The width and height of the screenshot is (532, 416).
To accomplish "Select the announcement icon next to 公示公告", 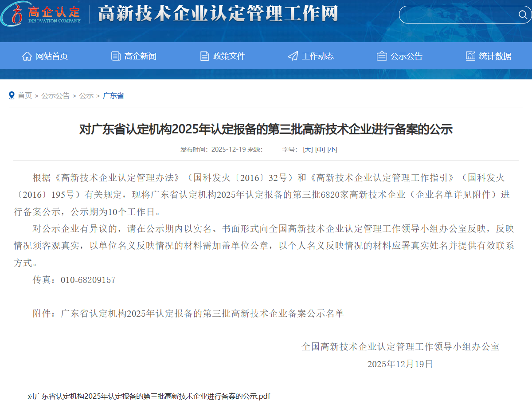I will point(381,56).
